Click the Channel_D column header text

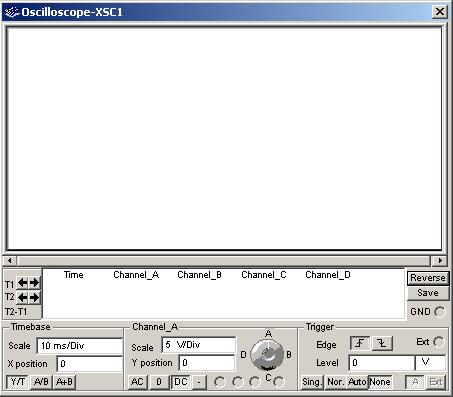pyautogui.click(x=328, y=275)
